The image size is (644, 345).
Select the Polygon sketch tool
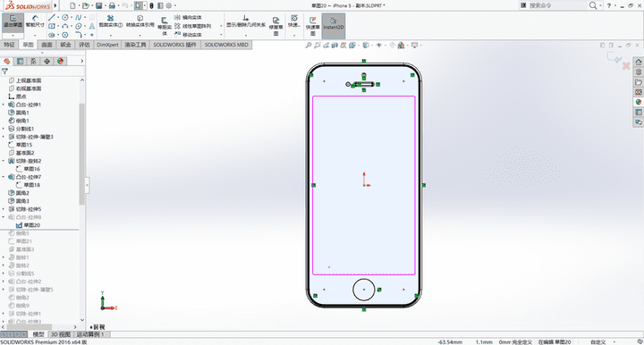65,35
